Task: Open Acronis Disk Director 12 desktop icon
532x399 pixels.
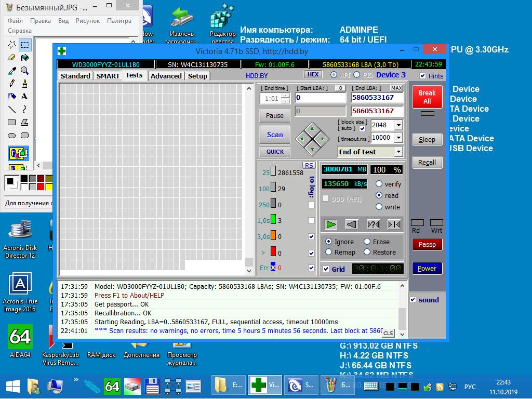Action: (20, 239)
